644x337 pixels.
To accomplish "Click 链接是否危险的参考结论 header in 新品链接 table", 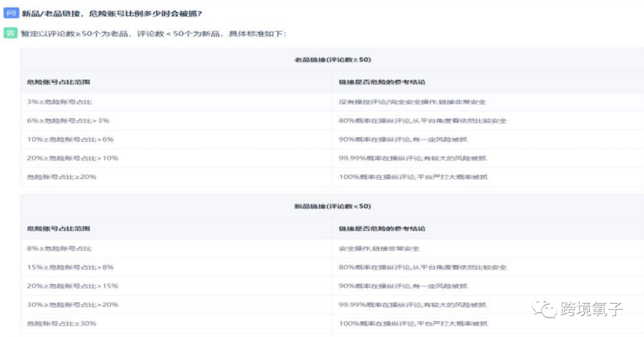I will coord(382,228).
